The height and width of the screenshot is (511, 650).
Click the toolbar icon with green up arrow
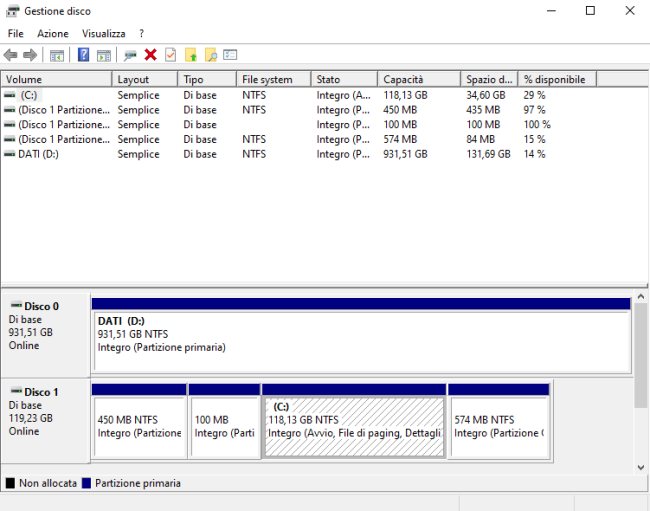coord(190,55)
